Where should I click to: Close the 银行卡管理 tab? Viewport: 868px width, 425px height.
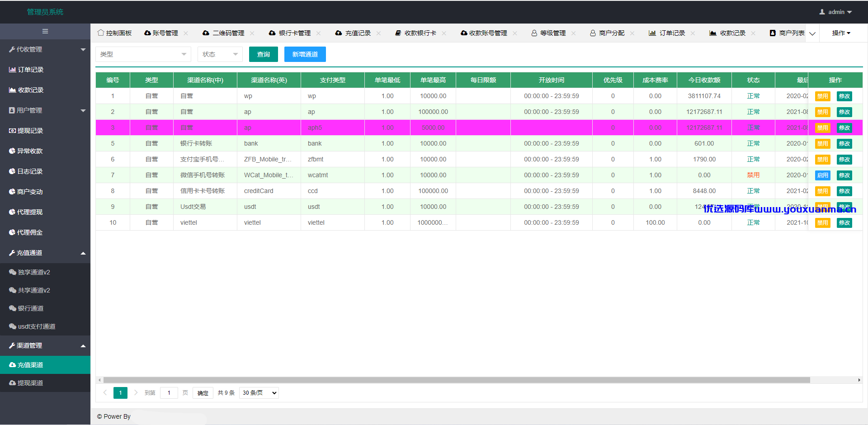319,33
